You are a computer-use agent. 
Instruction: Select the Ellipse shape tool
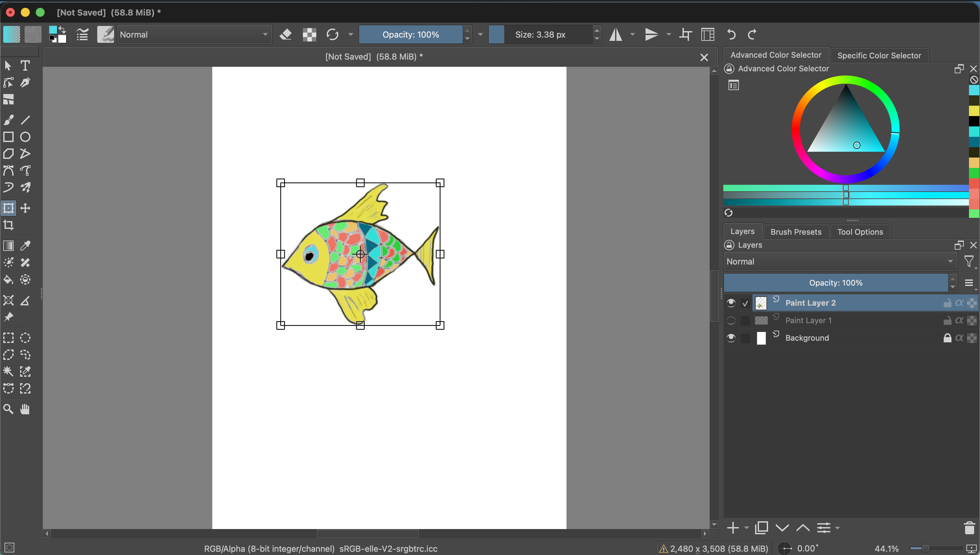[x=25, y=137]
